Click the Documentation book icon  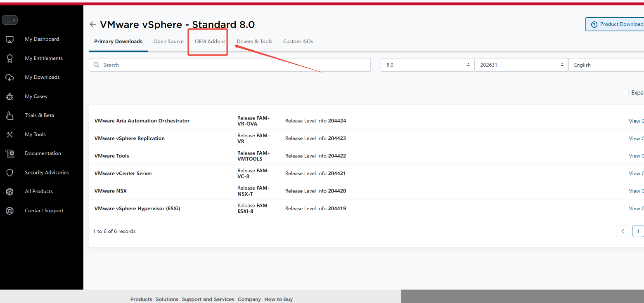point(9,153)
